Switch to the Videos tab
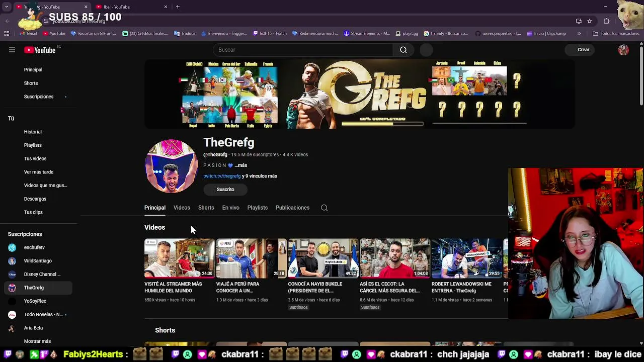 pyautogui.click(x=182, y=208)
